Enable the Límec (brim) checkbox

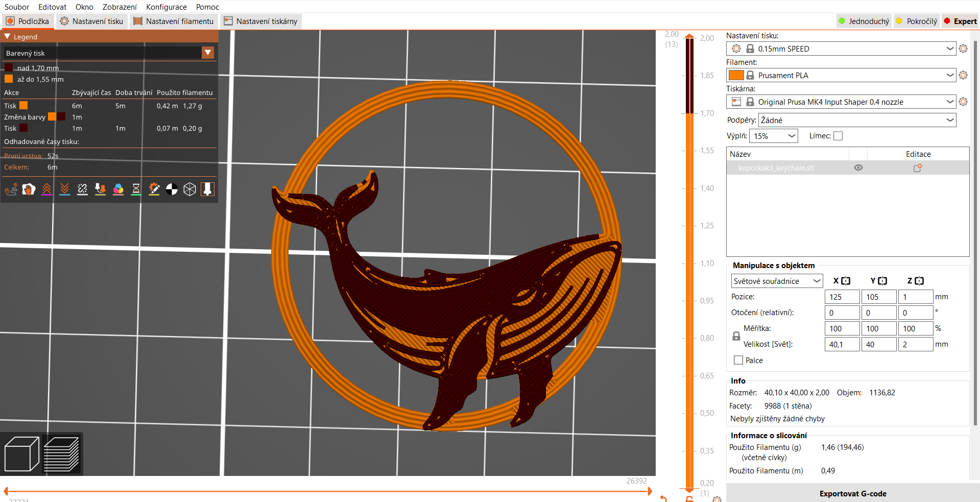click(838, 136)
